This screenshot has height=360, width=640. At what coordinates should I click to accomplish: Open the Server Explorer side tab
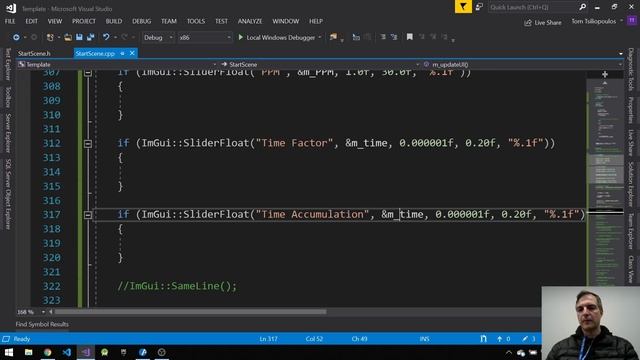pyautogui.click(x=8, y=133)
